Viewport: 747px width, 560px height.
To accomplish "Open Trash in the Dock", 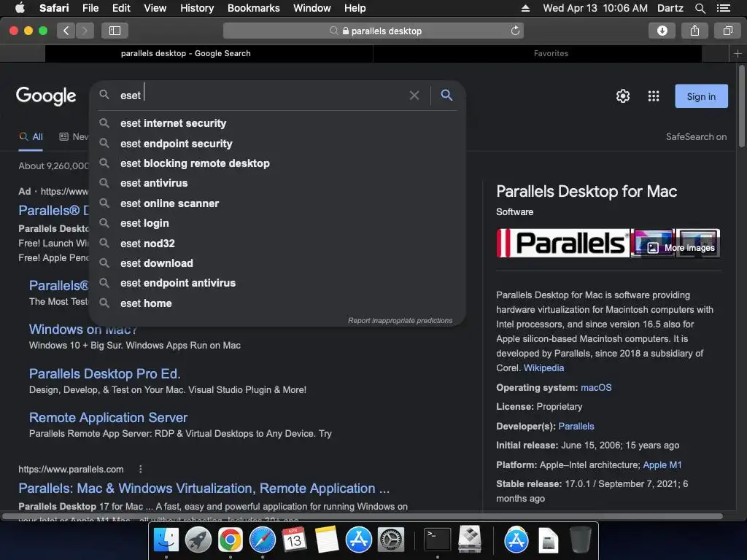I will [x=580, y=540].
